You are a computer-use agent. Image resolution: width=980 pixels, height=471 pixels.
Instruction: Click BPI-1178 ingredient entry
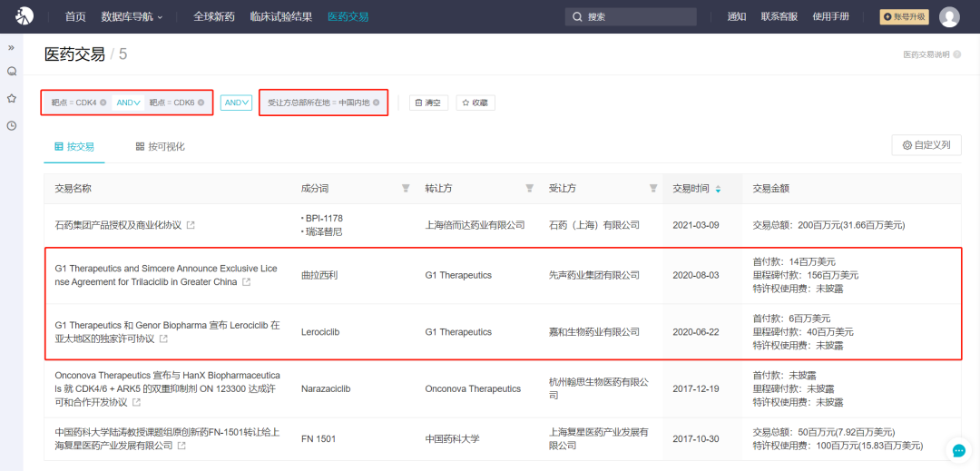pos(324,218)
